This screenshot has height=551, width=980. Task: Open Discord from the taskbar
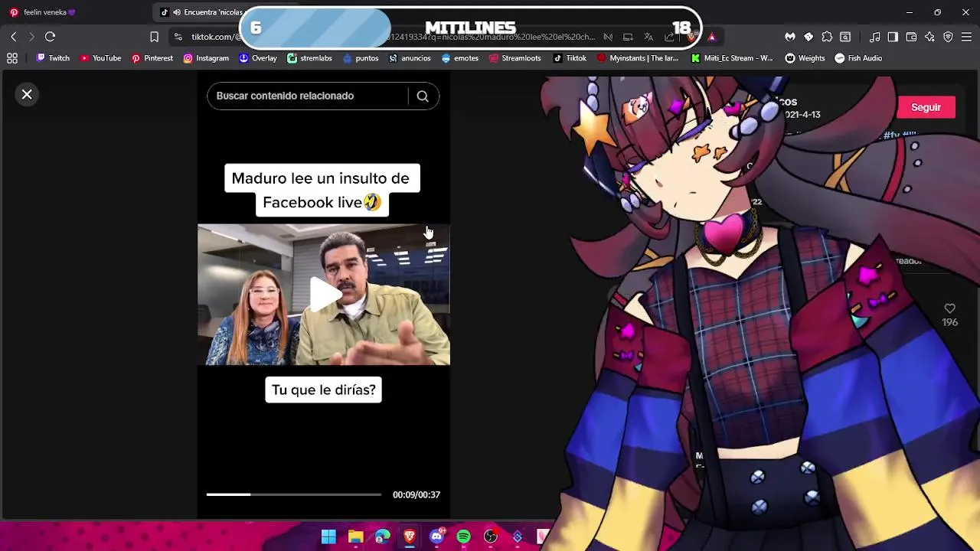436,536
